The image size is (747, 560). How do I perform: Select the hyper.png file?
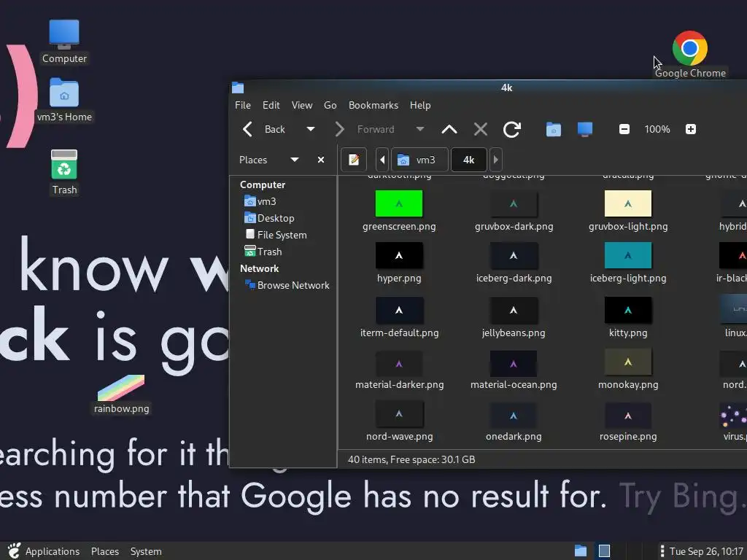pyautogui.click(x=399, y=262)
